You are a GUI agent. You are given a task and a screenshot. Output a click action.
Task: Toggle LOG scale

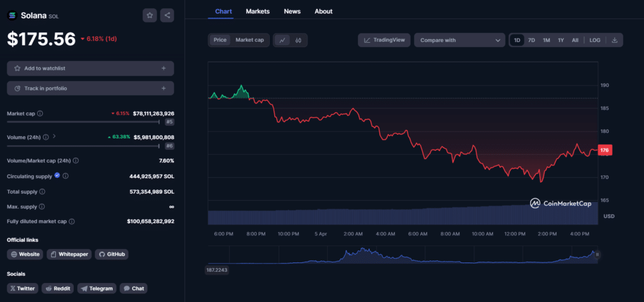595,40
